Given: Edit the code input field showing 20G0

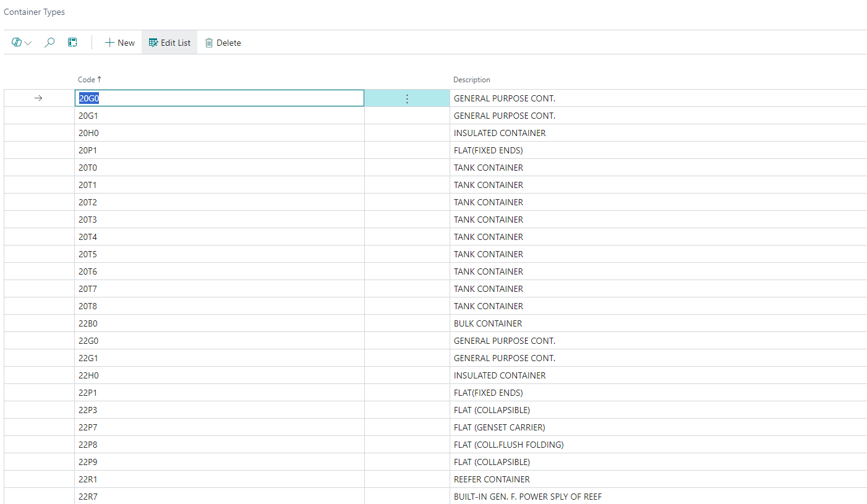Looking at the screenshot, I should pos(220,98).
